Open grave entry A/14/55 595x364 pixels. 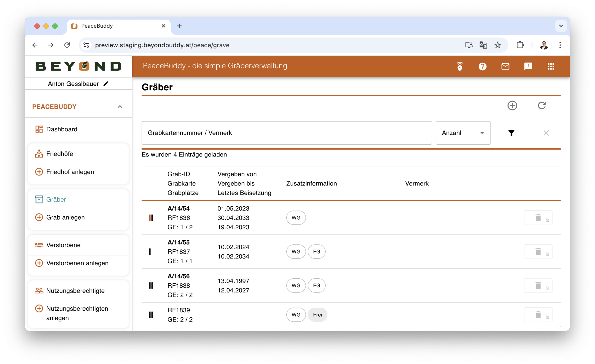click(x=178, y=242)
